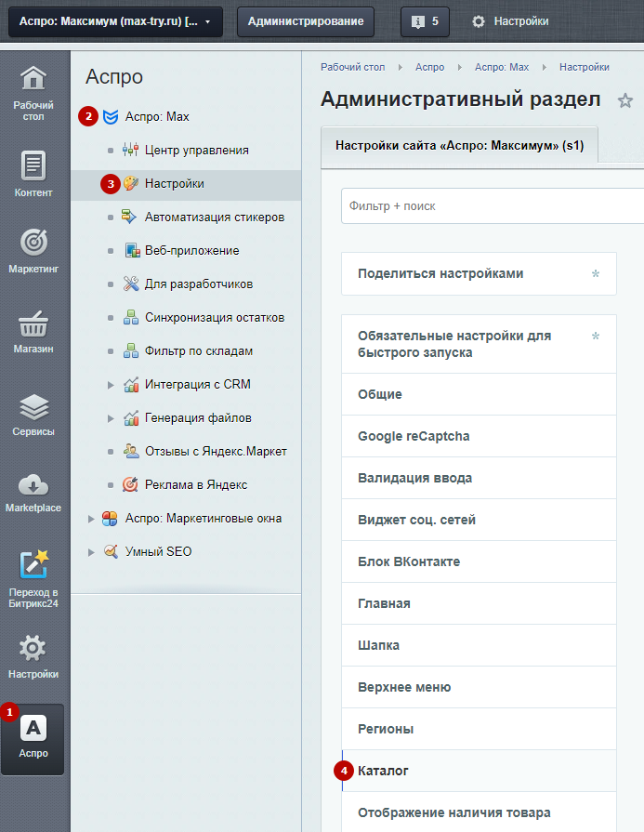Click the Аспро: Max breadcrumb link
The width and height of the screenshot is (644, 832).
coord(502,67)
